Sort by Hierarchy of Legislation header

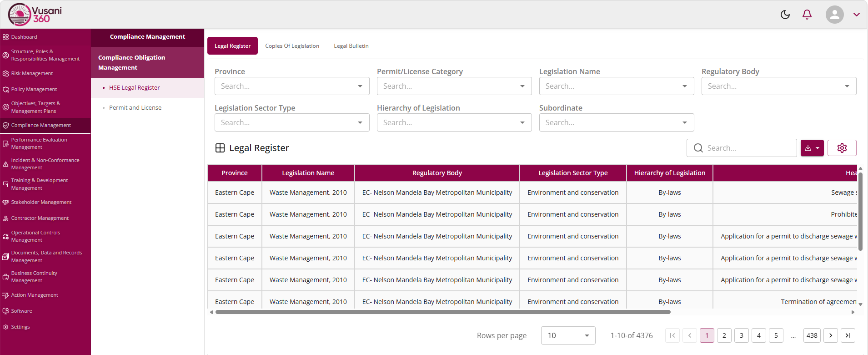(x=670, y=173)
